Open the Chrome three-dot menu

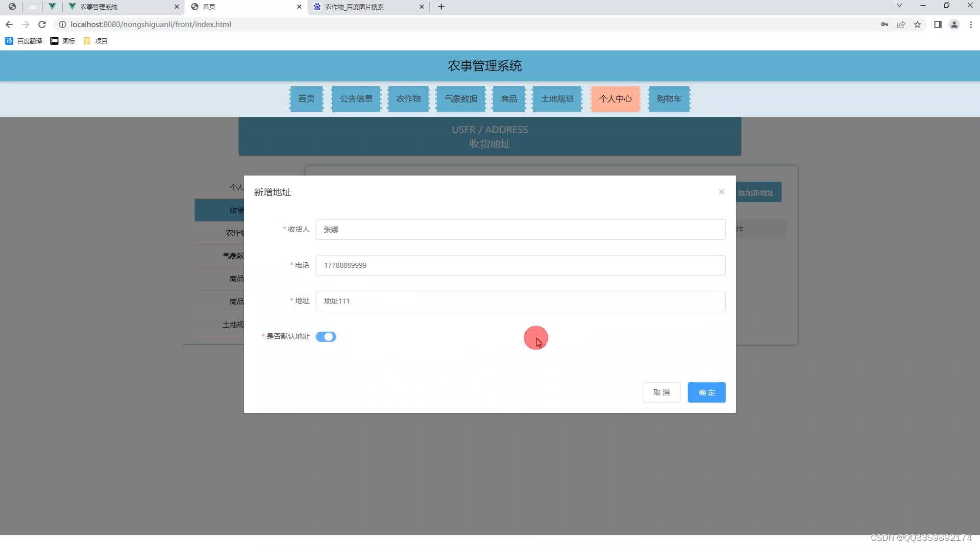click(971, 24)
